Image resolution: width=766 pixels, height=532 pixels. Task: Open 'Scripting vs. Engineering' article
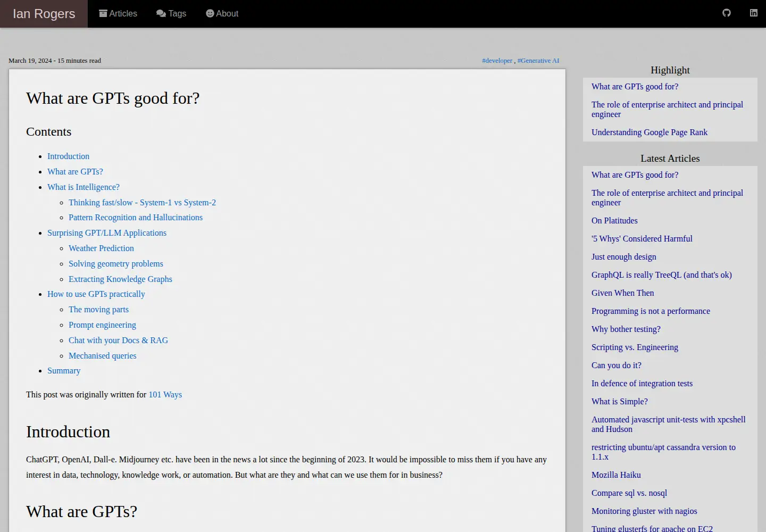pos(635,347)
